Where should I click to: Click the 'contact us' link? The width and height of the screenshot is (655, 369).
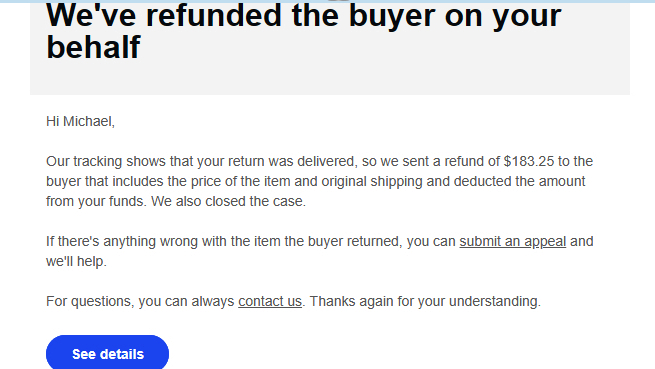coord(270,301)
